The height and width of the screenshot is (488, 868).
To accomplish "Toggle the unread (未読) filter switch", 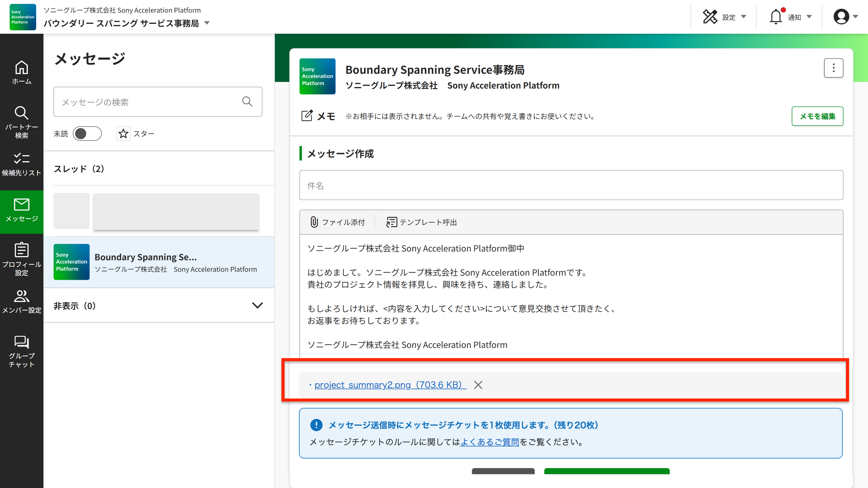I will click(x=87, y=134).
